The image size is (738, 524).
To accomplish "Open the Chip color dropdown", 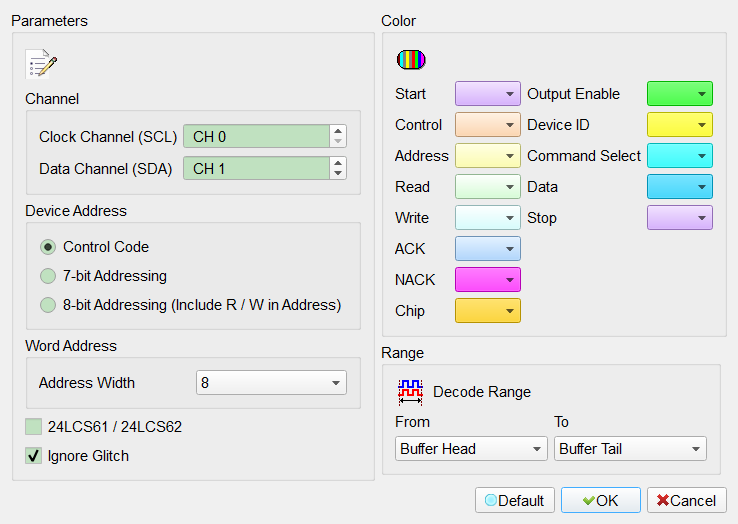I will (488, 311).
